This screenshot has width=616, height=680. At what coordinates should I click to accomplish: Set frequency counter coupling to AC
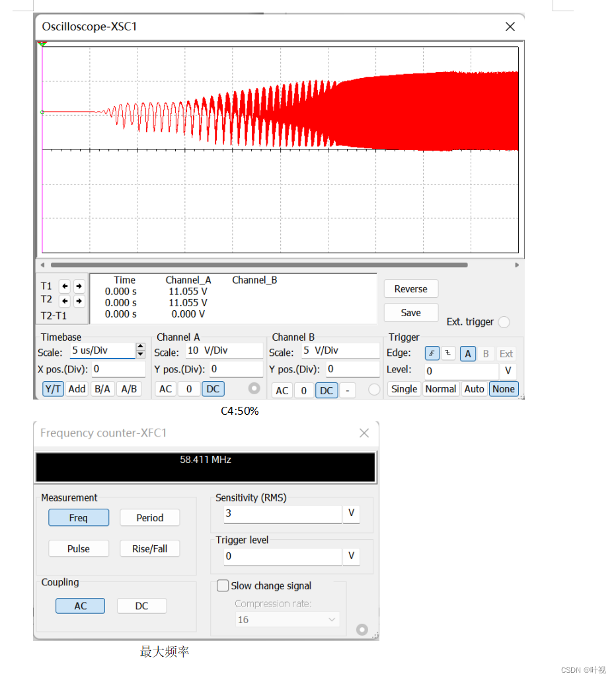(x=80, y=606)
